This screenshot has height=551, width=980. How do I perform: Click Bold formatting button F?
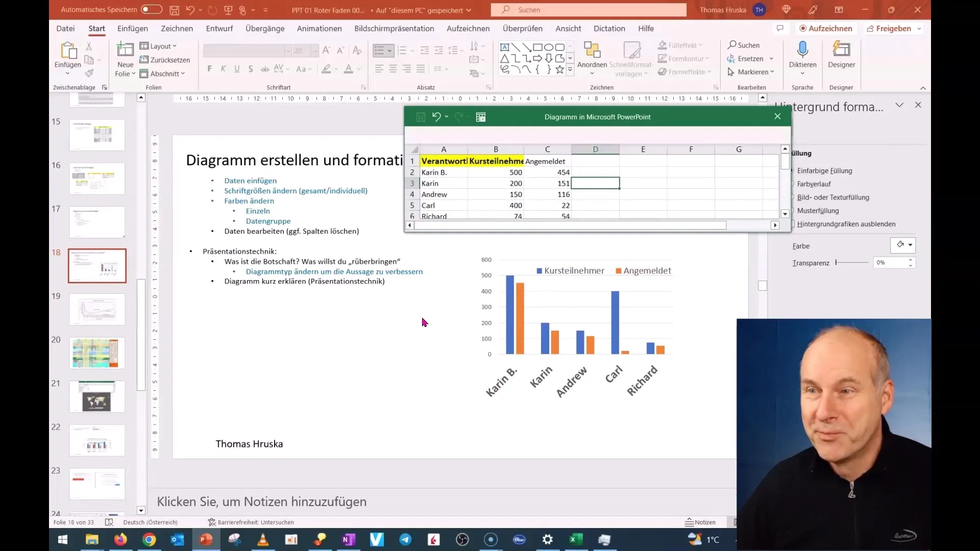tap(209, 69)
